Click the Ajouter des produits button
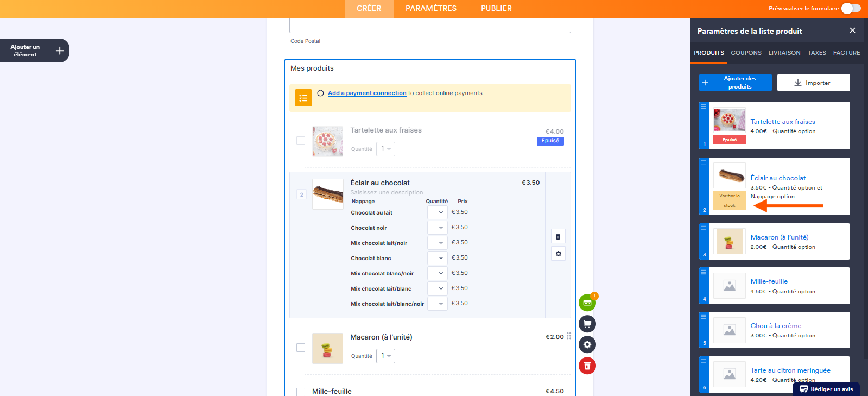Viewport: 868px width, 396px height. [735, 83]
